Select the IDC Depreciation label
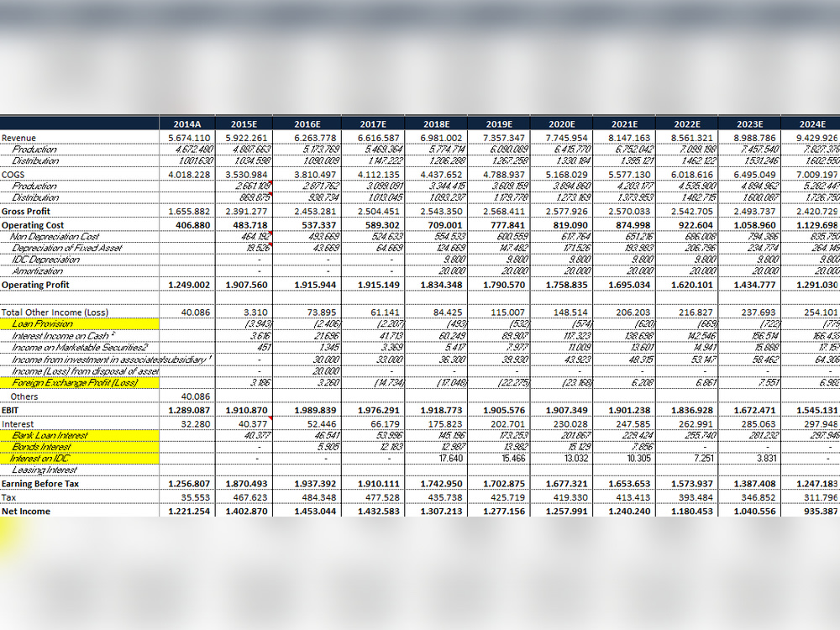Screen dimensions: 840x630 46,260
